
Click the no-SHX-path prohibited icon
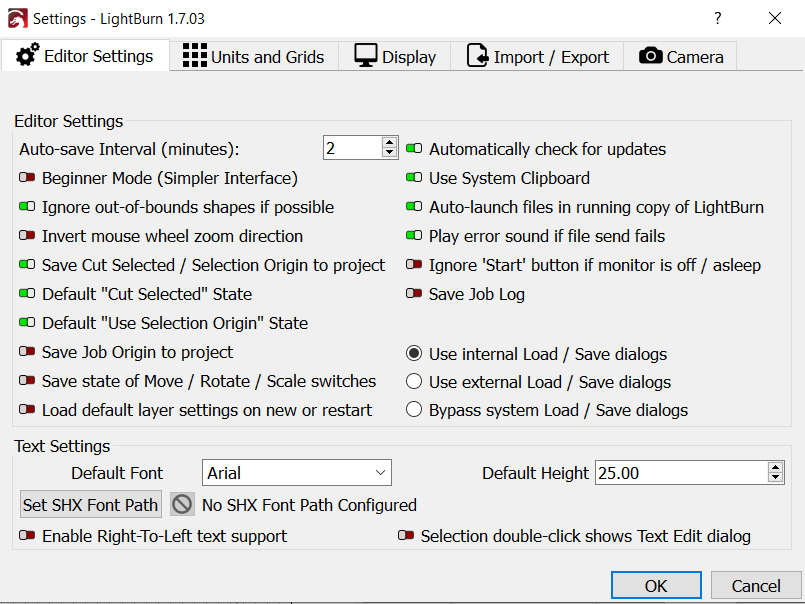182,504
